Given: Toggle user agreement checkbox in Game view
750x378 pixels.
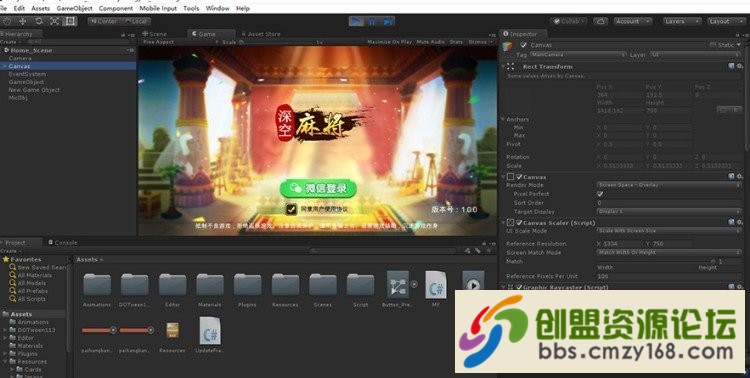Looking at the screenshot, I should coord(291,209).
